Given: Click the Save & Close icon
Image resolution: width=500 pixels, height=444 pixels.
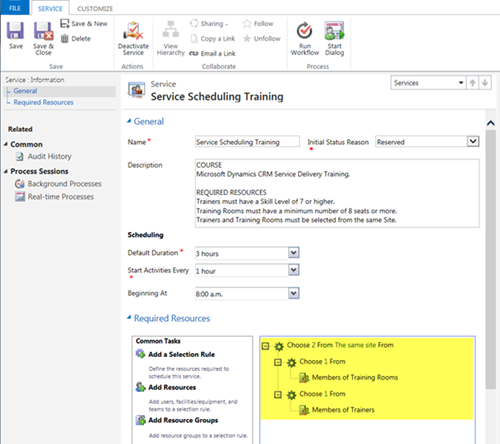Looking at the screenshot, I should pyautogui.click(x=43, y=31).
